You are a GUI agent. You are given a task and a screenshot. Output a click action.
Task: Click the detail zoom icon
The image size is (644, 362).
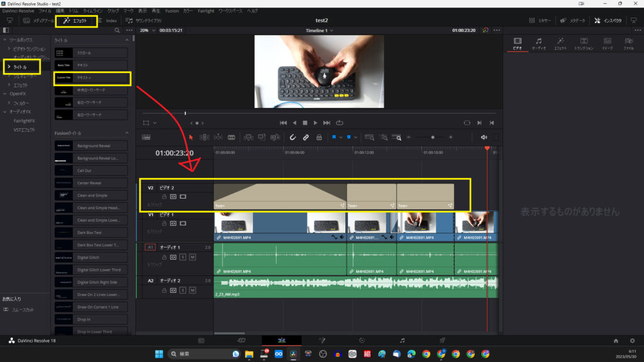tap(384, 138)
